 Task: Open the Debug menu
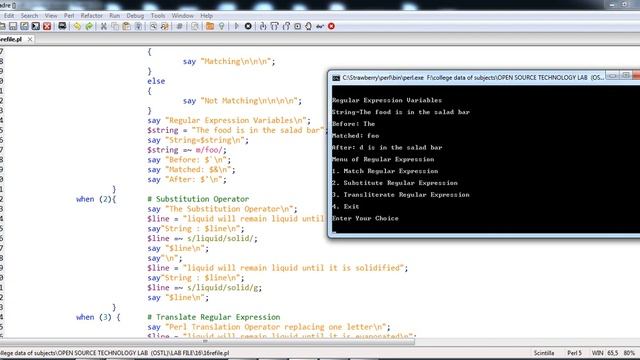coord(135,16)
